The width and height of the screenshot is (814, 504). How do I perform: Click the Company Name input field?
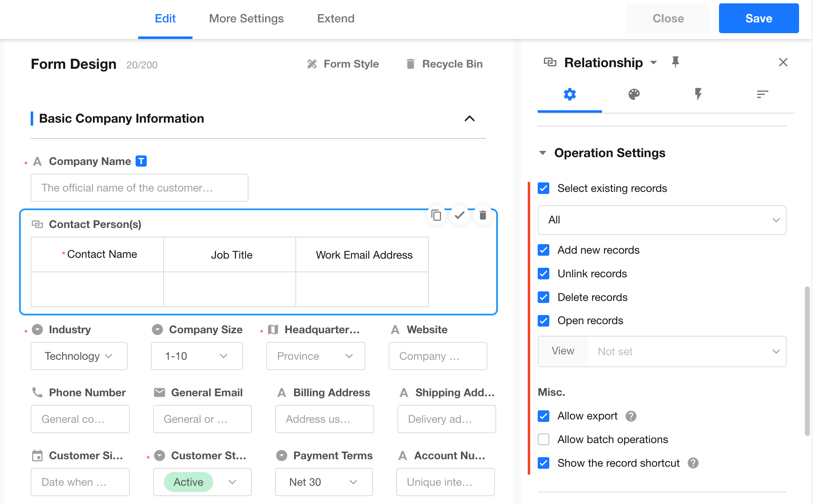(x=139, y=188)
